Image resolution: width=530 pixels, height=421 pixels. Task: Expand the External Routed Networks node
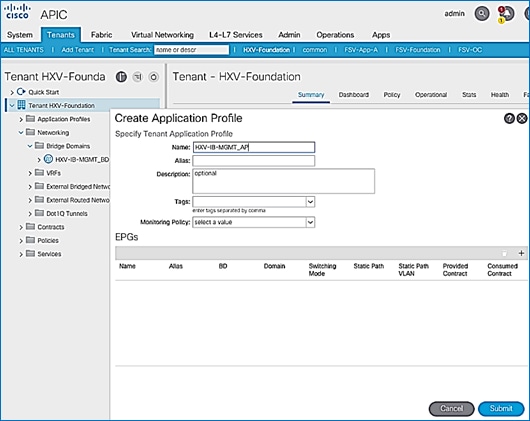tap(30, 200)
